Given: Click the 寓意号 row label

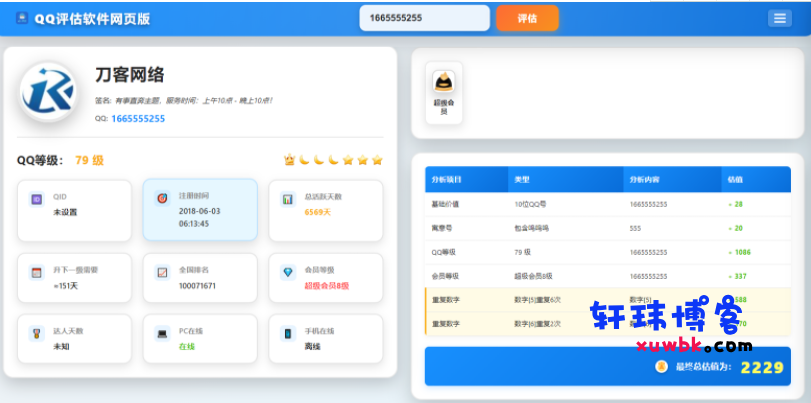Looking at the screenshot, I should pyautogui.click(x=442, y=228).
